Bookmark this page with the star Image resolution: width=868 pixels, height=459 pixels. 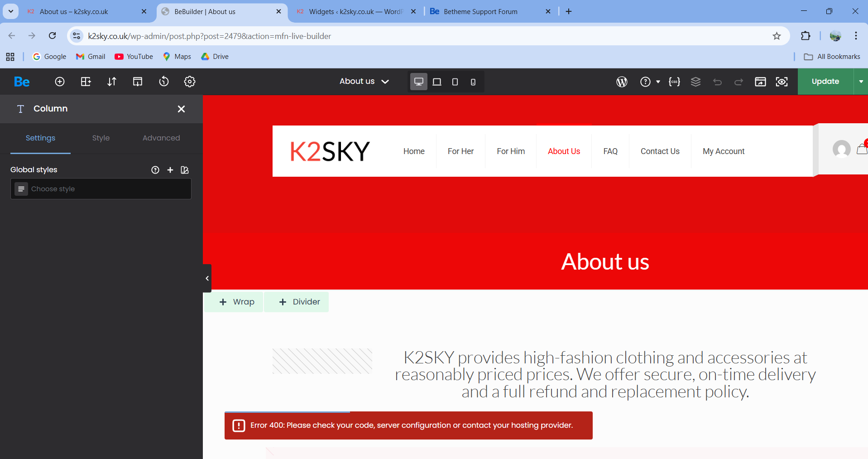[x=777, y=36]
